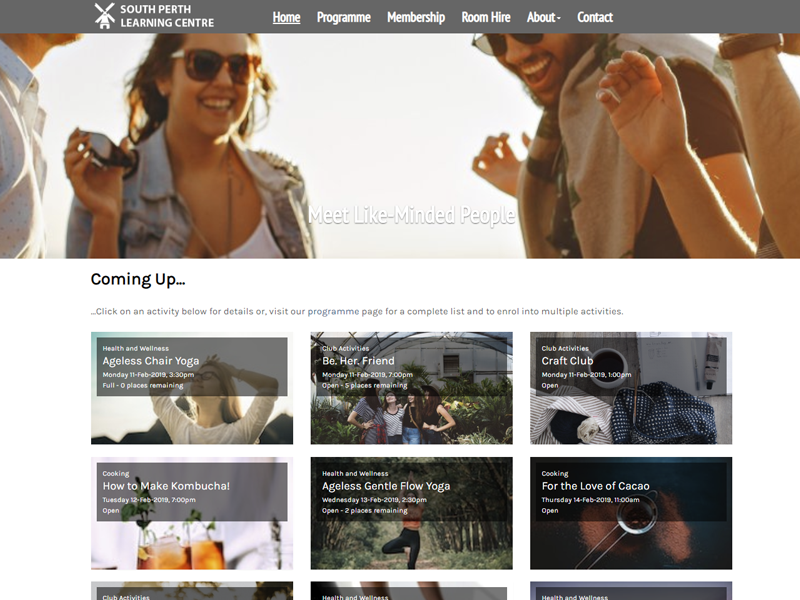Navigate to the Contact page
Viewport: 800px width, 600px height.
click(x=595, y=17)
